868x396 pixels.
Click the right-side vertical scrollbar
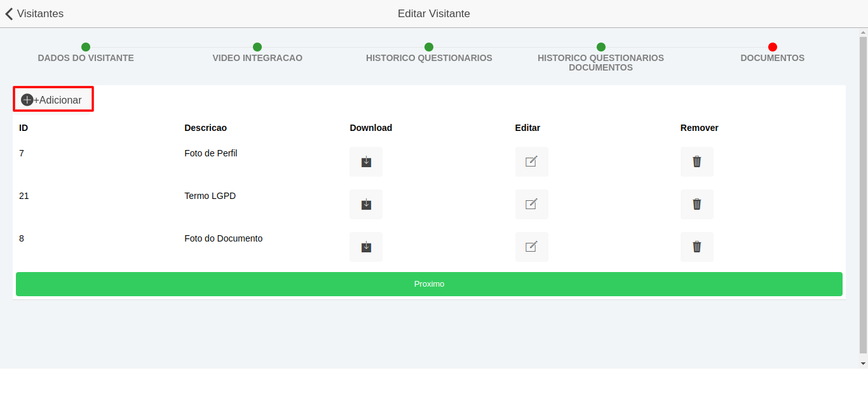click(864, 191)
